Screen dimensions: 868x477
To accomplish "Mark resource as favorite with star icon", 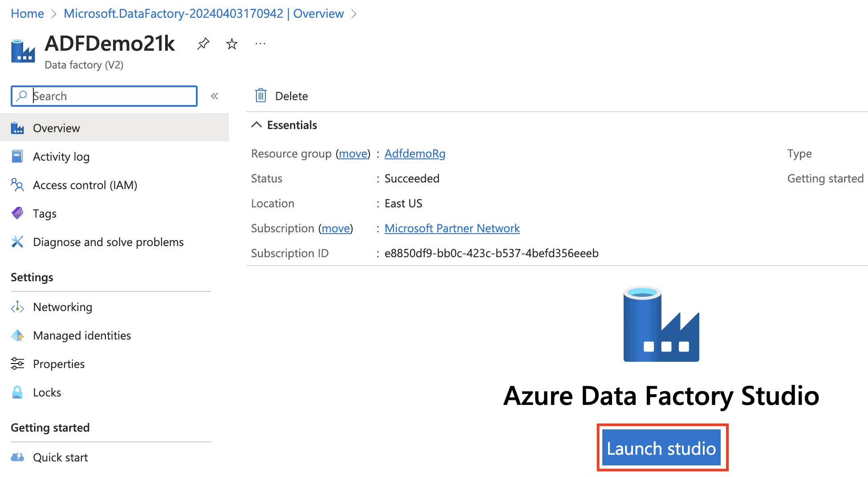I will pos(231,44).
